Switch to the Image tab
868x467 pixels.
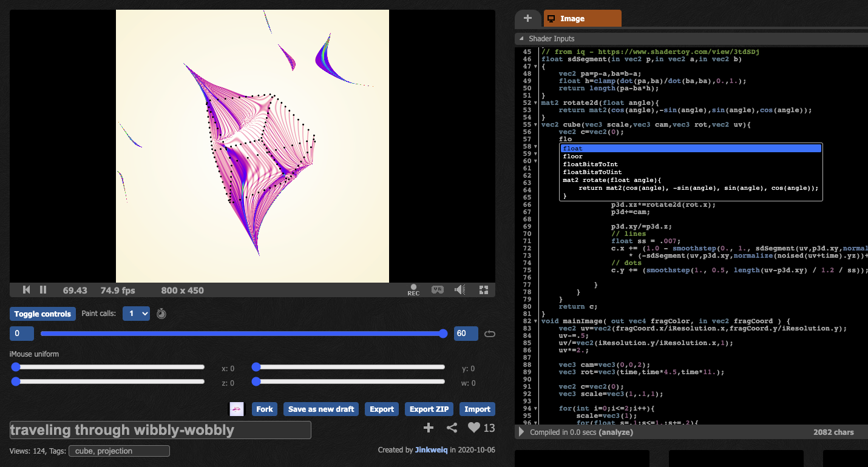click(x=583, y=18)
